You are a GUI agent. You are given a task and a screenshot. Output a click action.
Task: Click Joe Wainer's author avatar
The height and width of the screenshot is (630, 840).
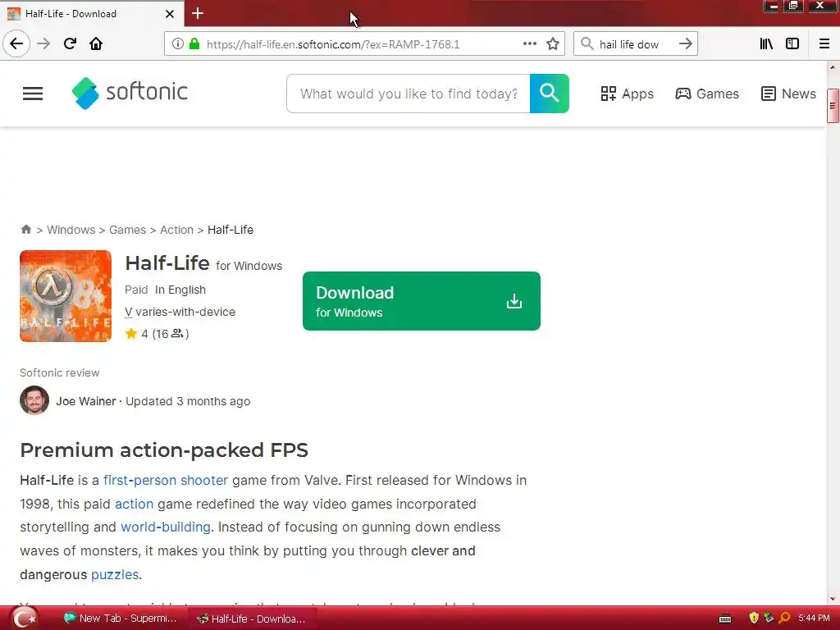[34, 400]
